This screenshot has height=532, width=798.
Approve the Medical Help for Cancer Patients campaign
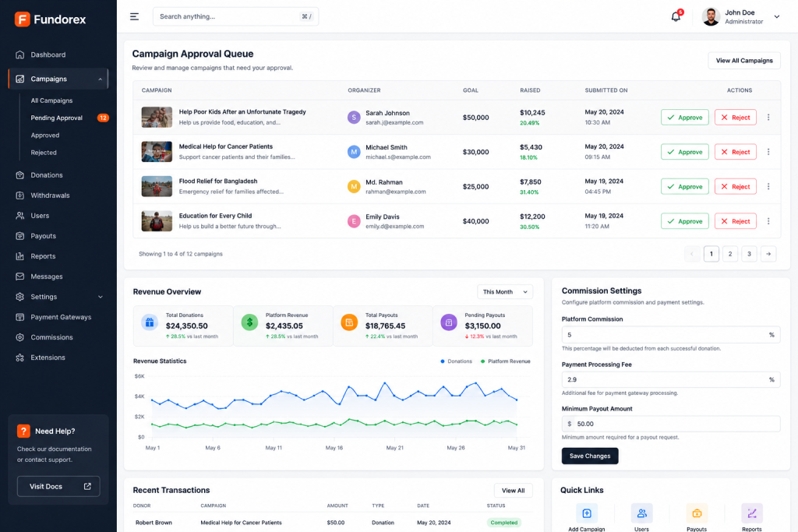pos(684,152)
